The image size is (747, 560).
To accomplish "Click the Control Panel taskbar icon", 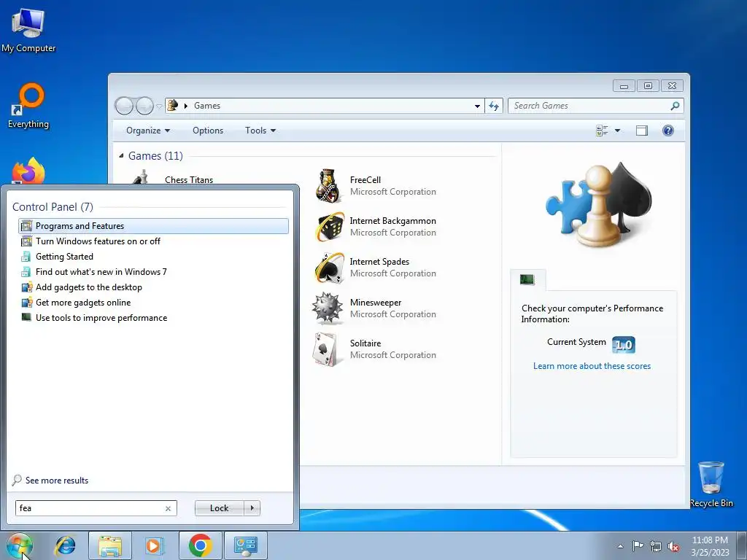I will tap(245, 545).
